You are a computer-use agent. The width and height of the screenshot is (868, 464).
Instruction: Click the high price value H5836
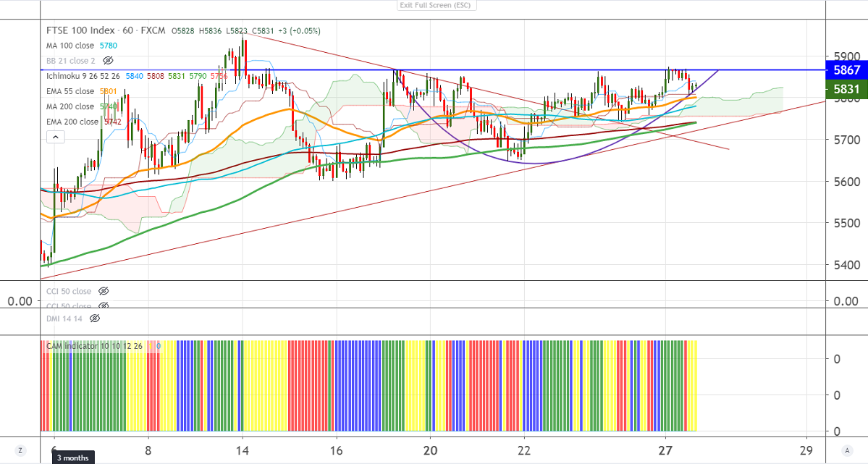[210, 31]
